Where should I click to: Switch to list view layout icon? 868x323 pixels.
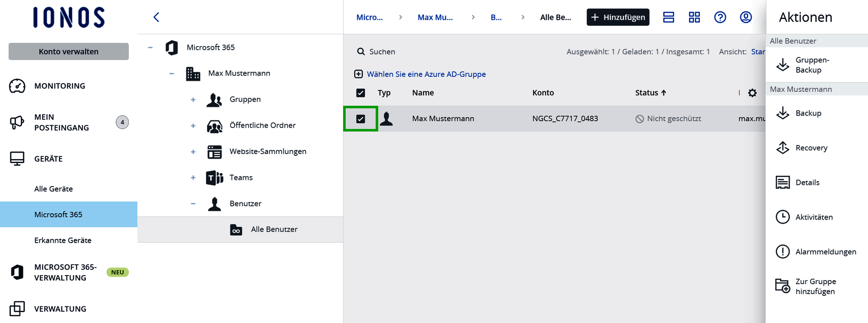pos(669,17)
